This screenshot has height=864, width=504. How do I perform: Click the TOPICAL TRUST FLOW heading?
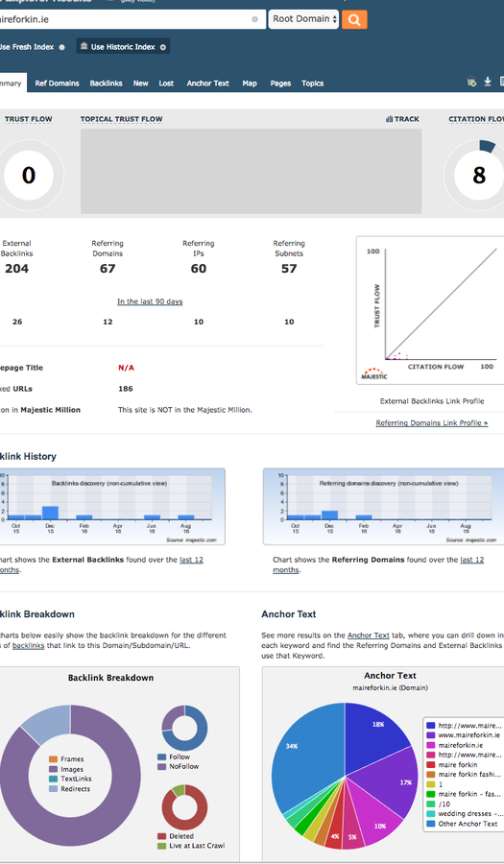121,119
